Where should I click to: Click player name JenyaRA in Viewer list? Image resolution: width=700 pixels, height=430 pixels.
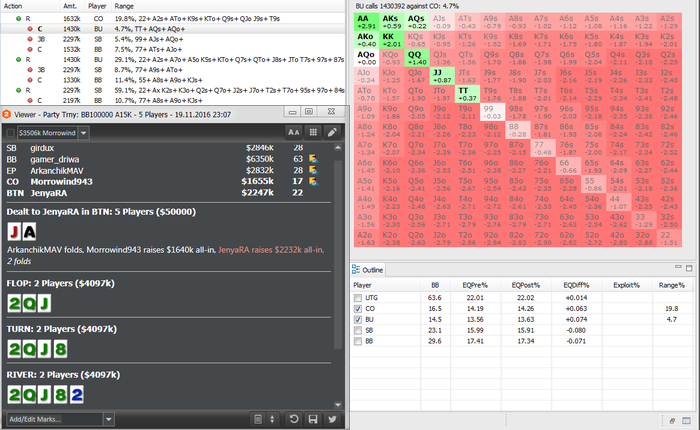click(49, 193)
